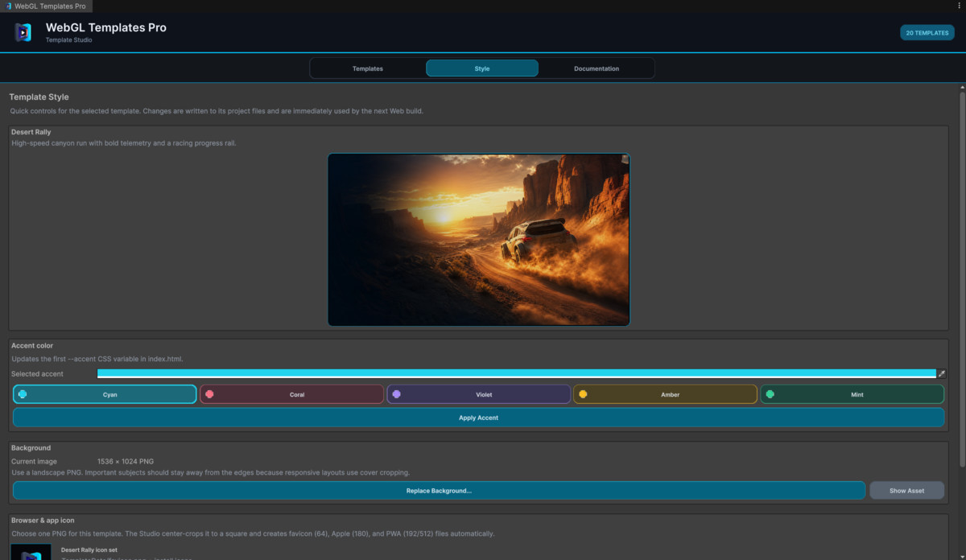The image size is (966, 560).
Task: Click the "Selected accent" label
Action: (x=37, y=374)
